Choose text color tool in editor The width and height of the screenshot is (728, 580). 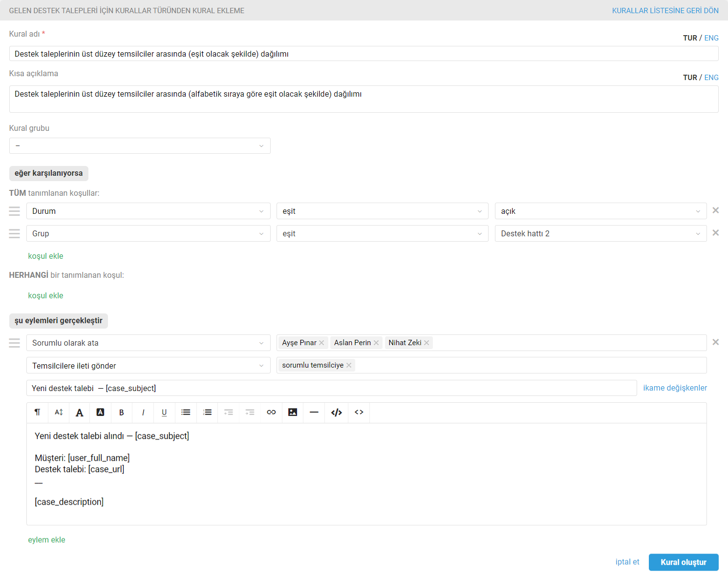pos(80,413)
